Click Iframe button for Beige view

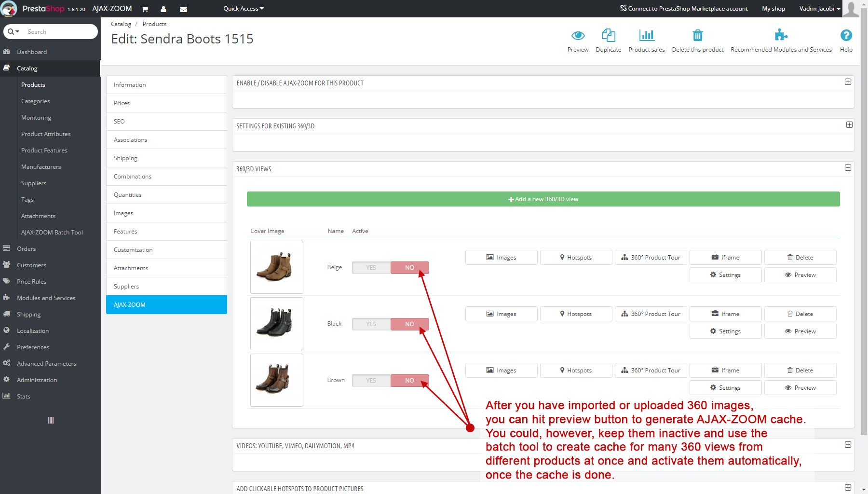[x=726, y=258]
